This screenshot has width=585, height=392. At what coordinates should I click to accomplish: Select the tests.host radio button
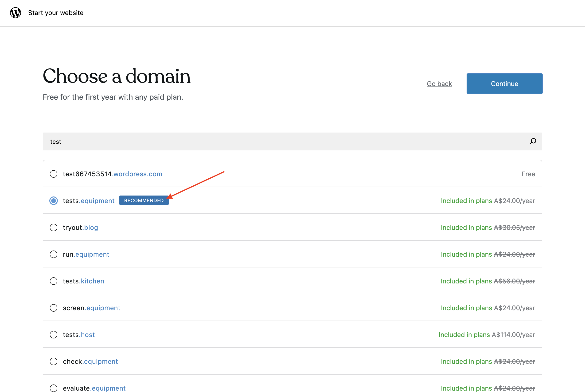[54, 334]
